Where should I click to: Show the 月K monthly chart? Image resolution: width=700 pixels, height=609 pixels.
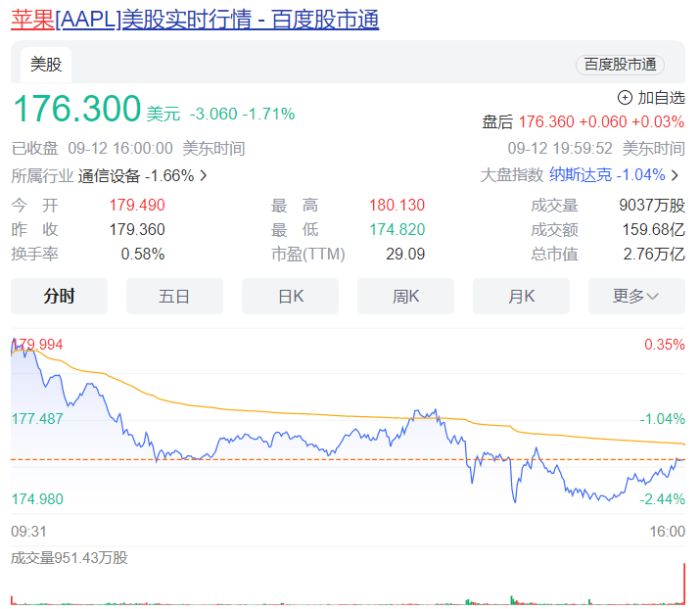[521, 297]
